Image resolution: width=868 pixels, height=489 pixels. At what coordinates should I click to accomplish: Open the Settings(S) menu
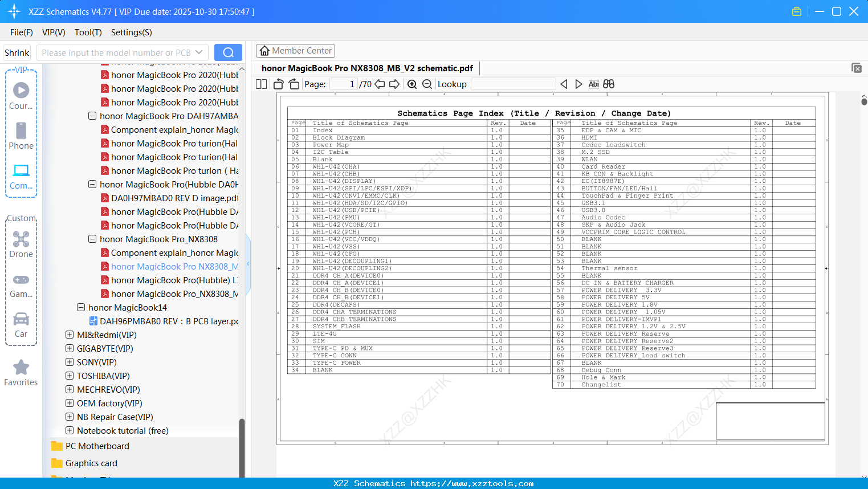coord(132,32)
